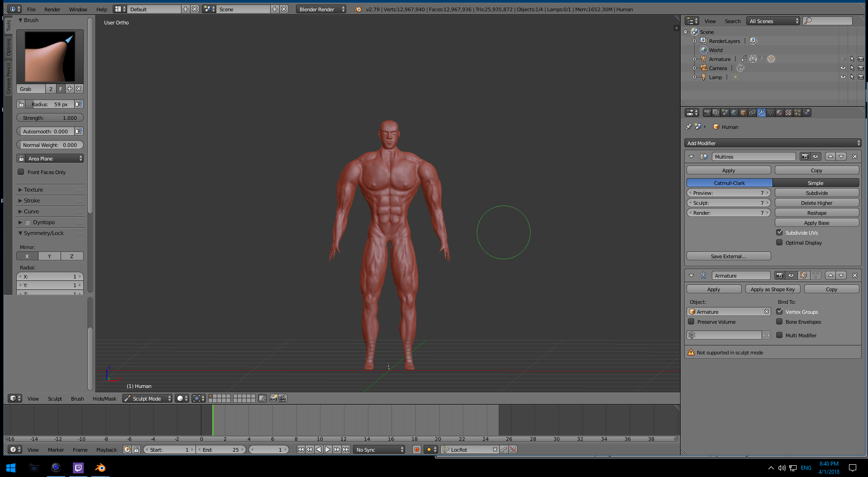Click the Apply Base button
The height and width of the screenshot is (477, 868).
click(816, 222)
